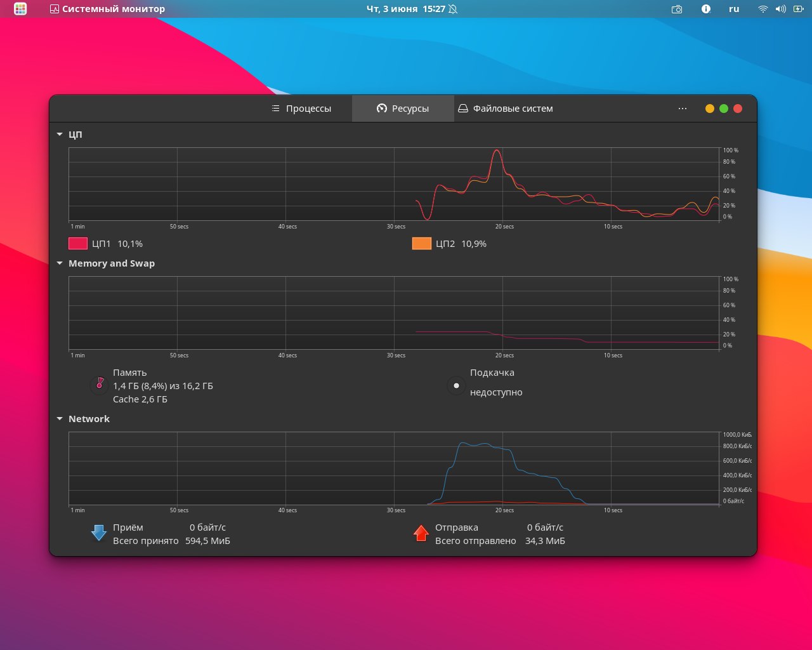Screen dimensions: 812x650
Task: Open the ru keyboard layout indicator
Action: pyautogui.click(x=734, y=9)
